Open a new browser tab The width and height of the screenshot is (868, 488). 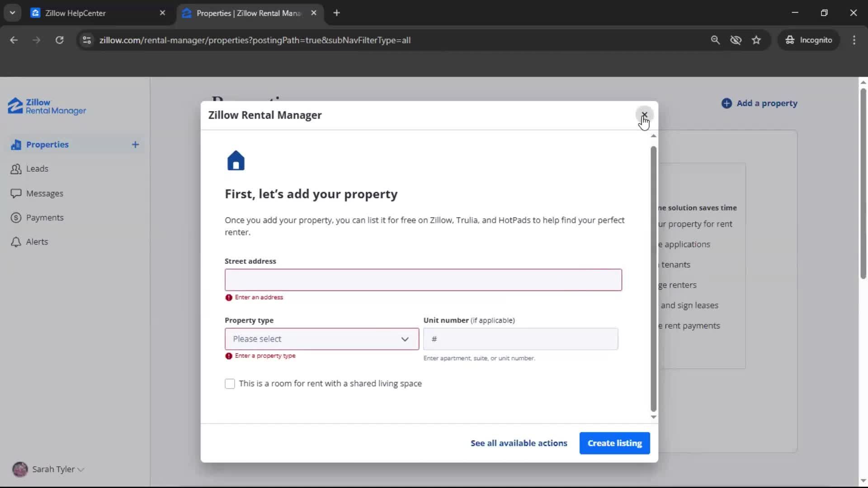pos(336,13)
